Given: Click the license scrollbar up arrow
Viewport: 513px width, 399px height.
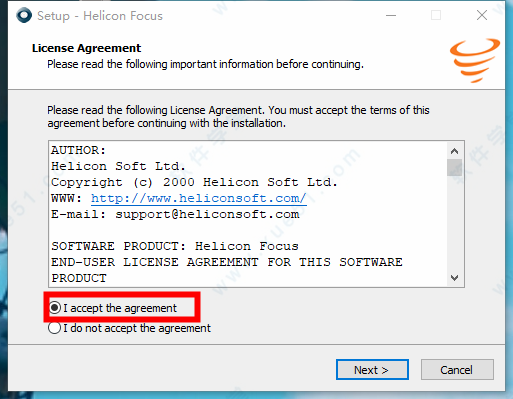Looking at the screenshot, I should 454,151.
